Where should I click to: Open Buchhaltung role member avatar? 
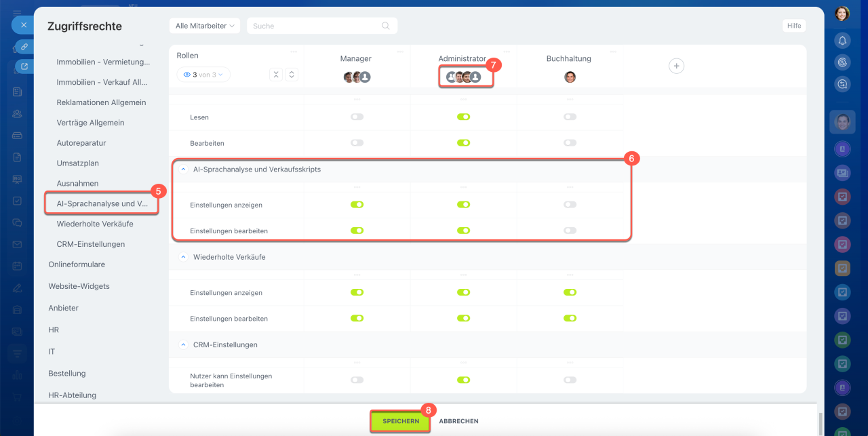570,77
